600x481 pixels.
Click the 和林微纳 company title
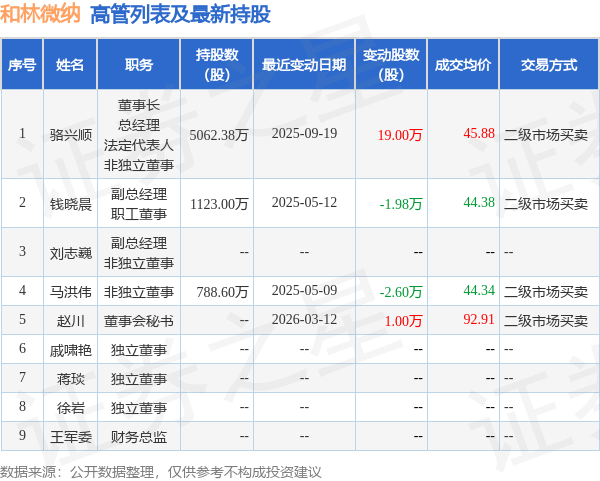click(x=40, y=14)
